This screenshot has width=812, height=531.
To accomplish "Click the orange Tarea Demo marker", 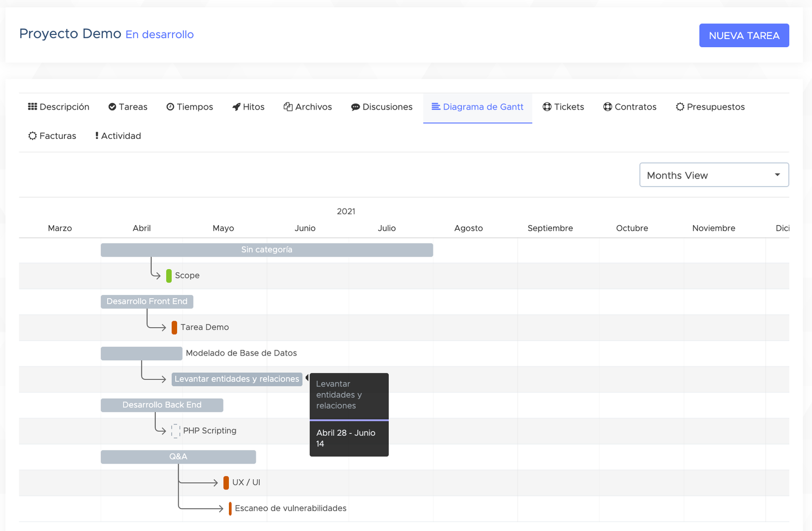I will click(175, 328).
